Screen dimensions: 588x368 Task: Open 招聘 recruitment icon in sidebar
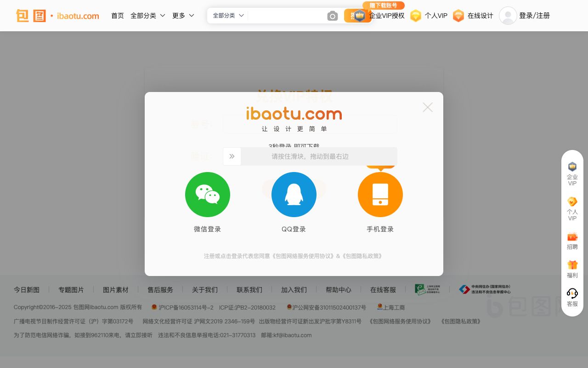point(572,240)
